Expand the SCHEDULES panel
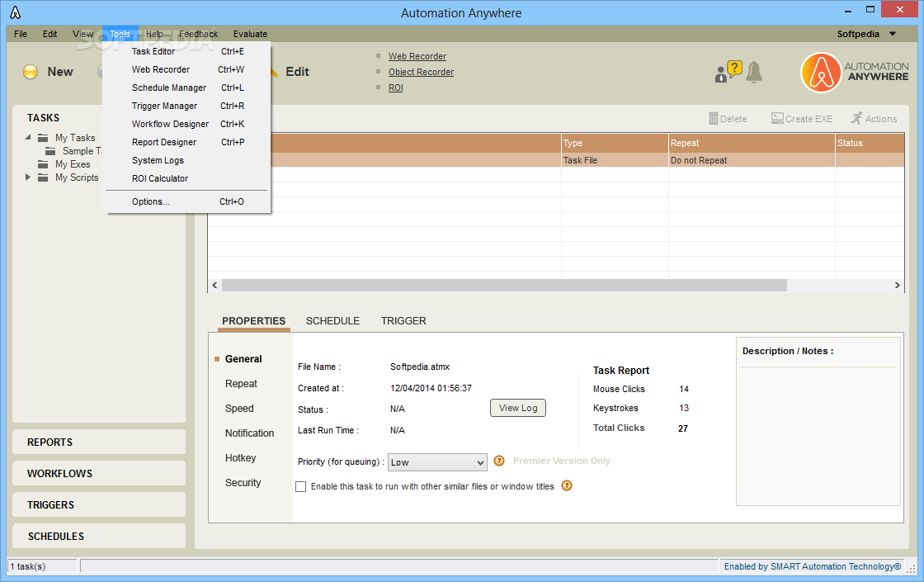The width and height of the screenshot is (924, 582). click(99, 536)
